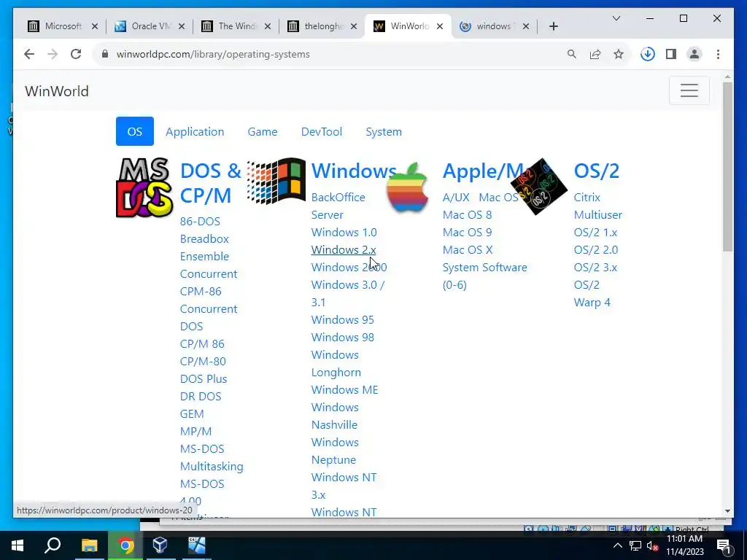Screen dimensions: 747x560
Task: Open the System Software (0-6) link
Action: click(484, 276)
